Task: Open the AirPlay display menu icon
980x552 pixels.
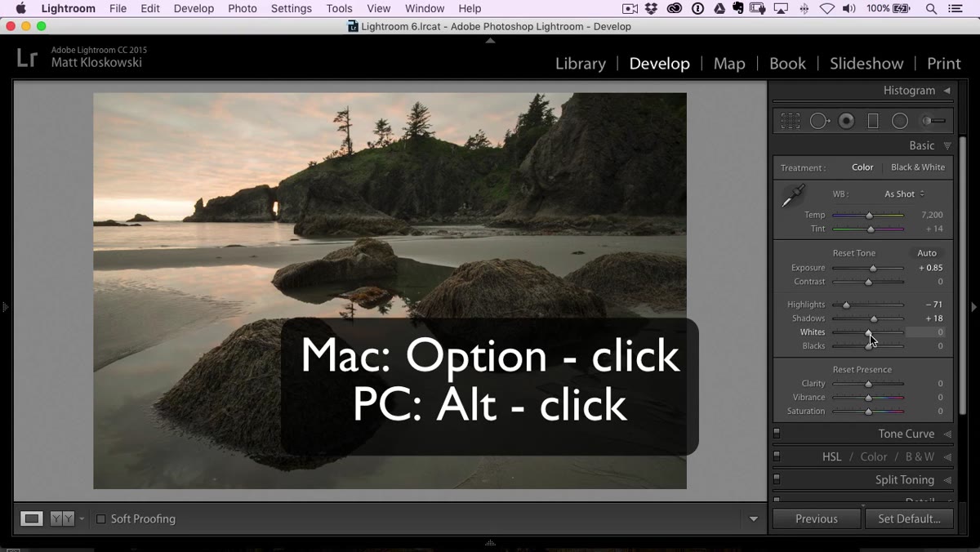Action: point(781,8)
